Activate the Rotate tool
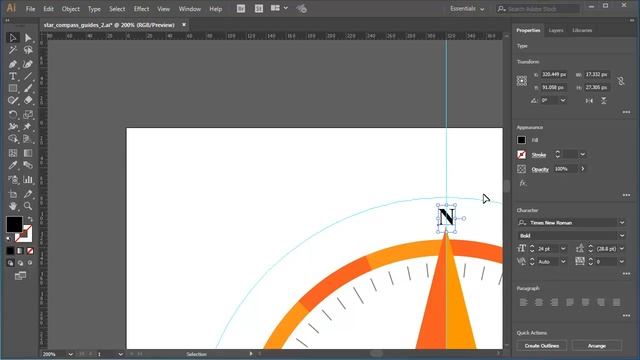This screenshot has height=360, width=640. 13,115
